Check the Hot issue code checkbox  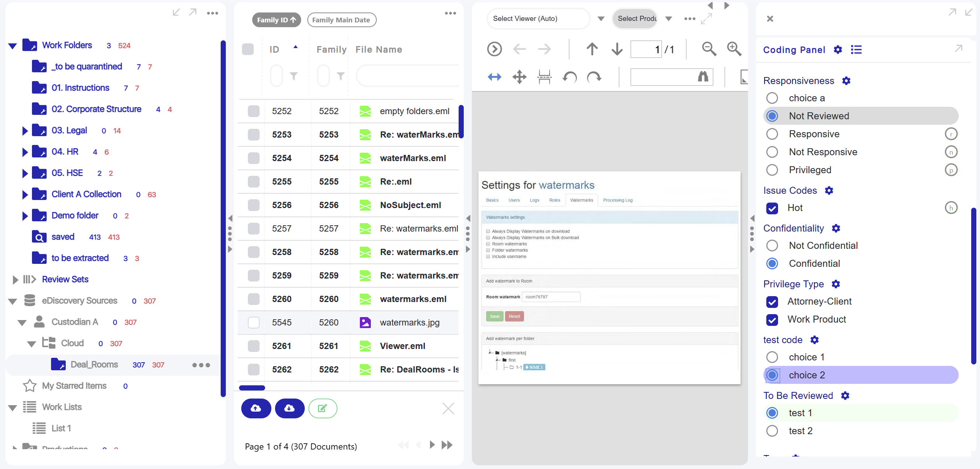coord(772,208)
